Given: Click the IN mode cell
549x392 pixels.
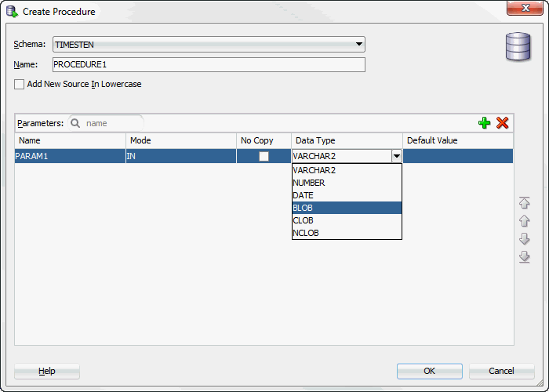Looking at the screenshot, I should (181, 156).
